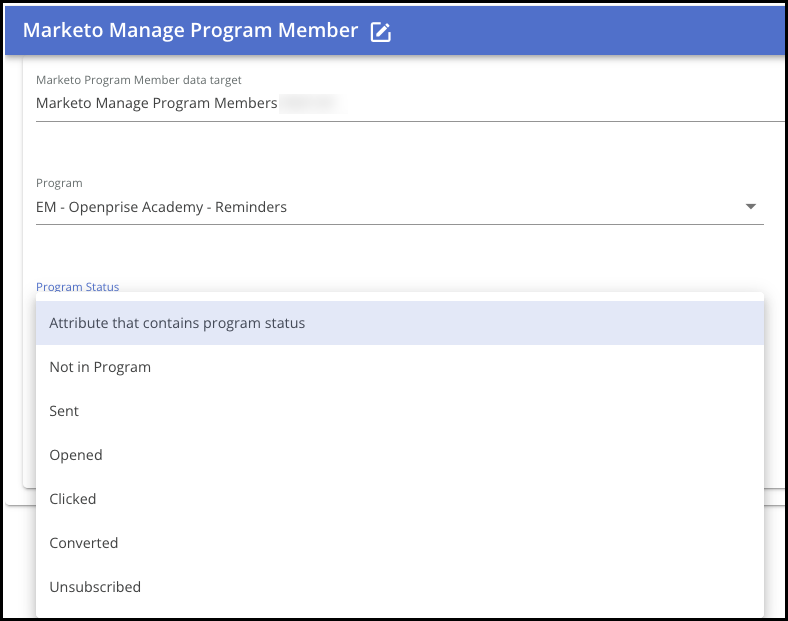The image size is (788, 621).
Task: Click the underline beneath the Program dropdown
Action: (x=400, y=224)
